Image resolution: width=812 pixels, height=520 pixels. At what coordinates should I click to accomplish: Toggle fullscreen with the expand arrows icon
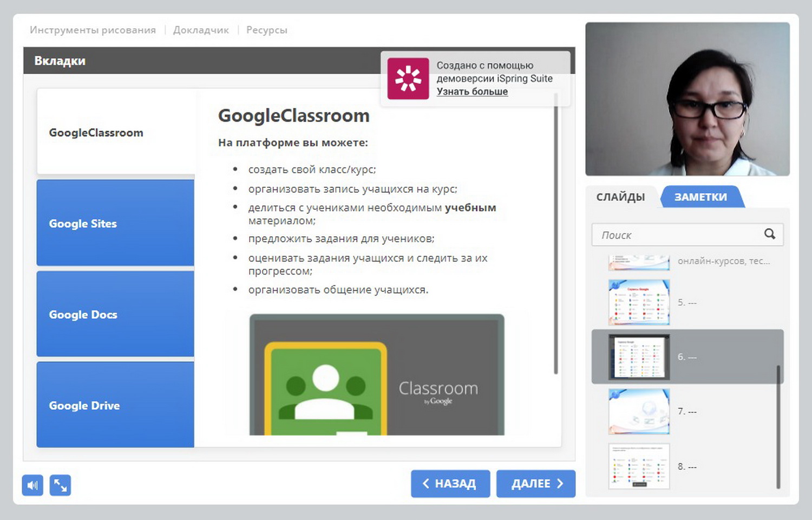point(60,485)
